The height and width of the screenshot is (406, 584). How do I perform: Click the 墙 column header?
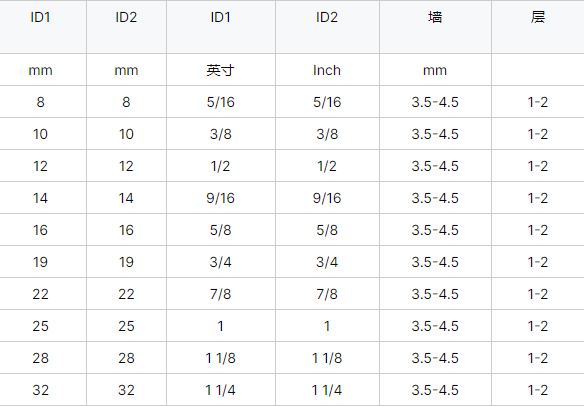[435, 18]
